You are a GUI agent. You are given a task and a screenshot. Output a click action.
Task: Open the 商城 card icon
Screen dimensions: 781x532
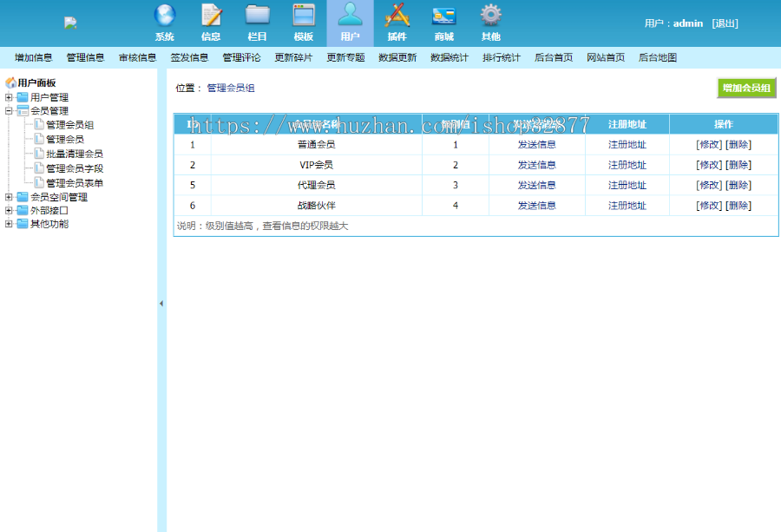[443, 16]
